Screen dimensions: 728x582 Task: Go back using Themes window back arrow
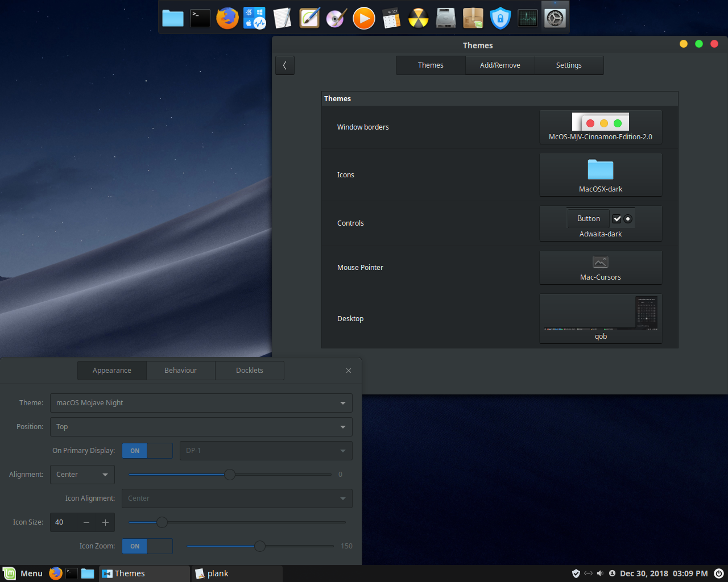pos(285,65)
